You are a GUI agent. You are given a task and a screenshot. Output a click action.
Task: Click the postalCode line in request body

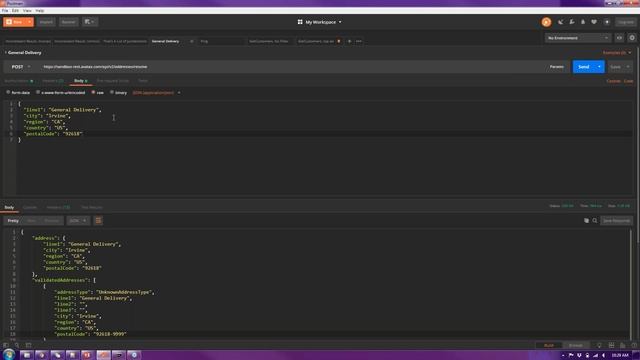[53, 134]
